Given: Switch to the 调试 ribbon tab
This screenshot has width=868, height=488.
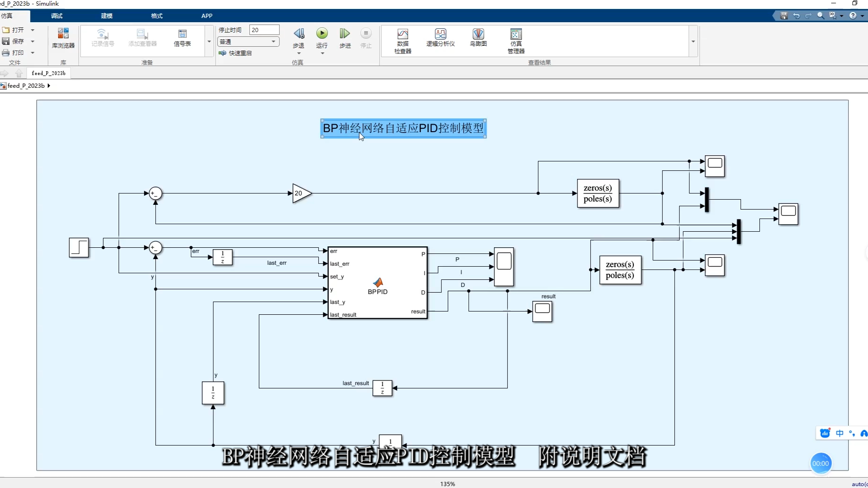Looking at the screenshot, I should click(57, 16).
